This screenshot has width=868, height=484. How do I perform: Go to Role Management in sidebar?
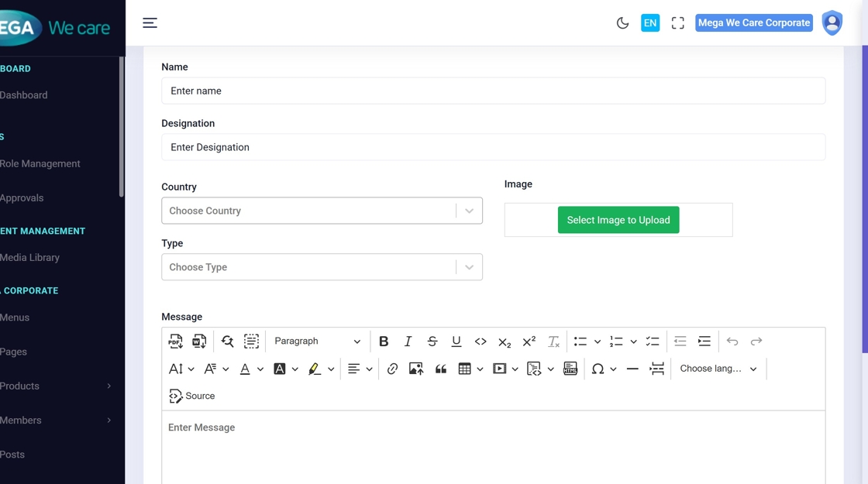[40, 164]
